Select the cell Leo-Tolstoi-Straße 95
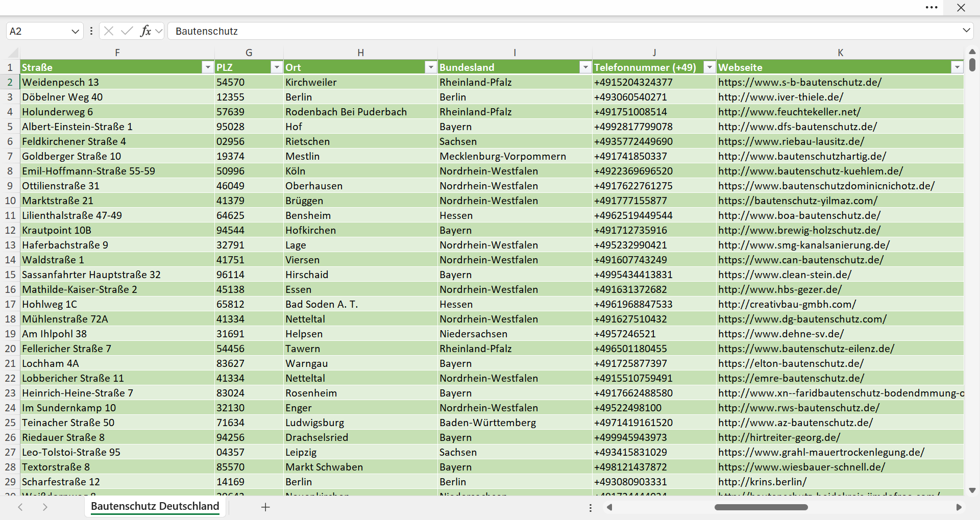The height and width of the screenshot is (520, 980). click(x=117, y=452)
